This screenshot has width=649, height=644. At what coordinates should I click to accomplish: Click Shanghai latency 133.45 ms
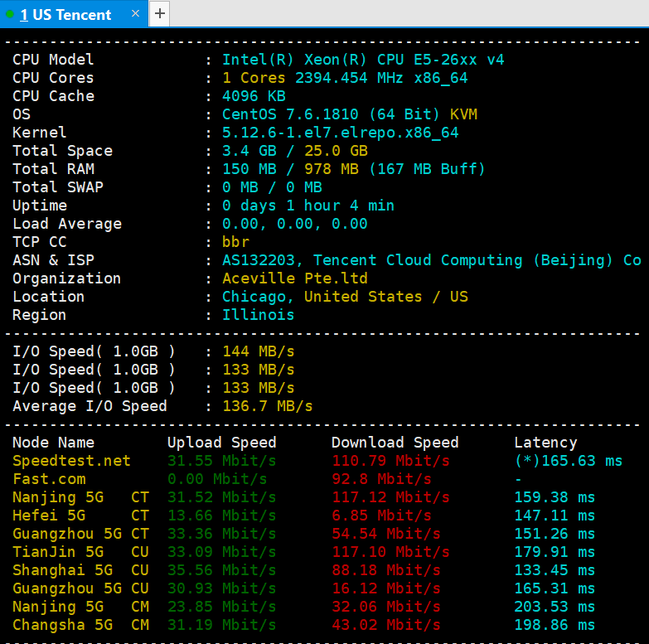[x=555, y=570]
